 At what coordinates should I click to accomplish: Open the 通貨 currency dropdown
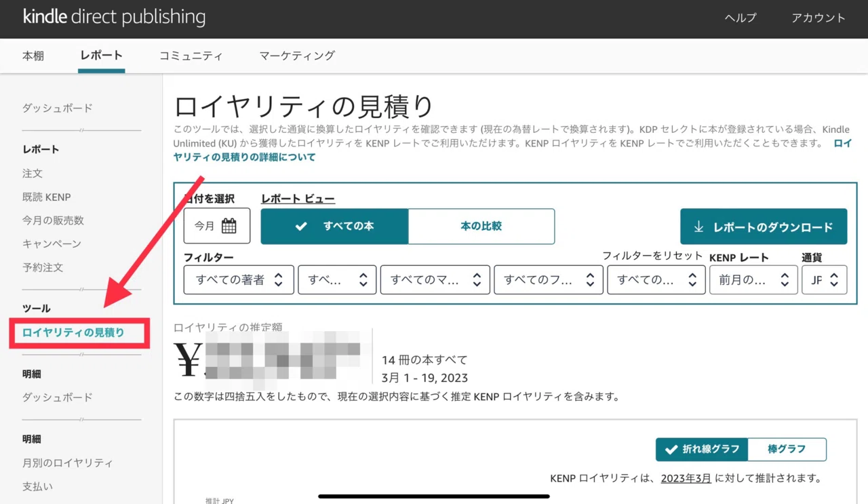point(825,279)
